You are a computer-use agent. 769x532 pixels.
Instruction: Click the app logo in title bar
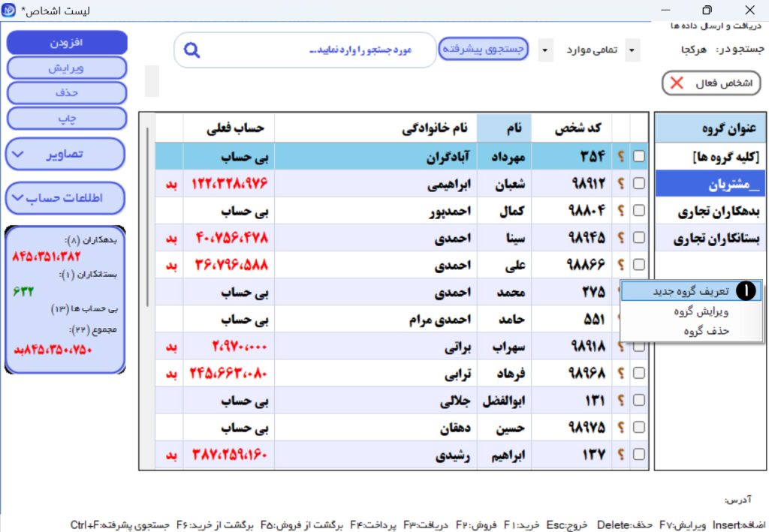click(x=8, y=10)
